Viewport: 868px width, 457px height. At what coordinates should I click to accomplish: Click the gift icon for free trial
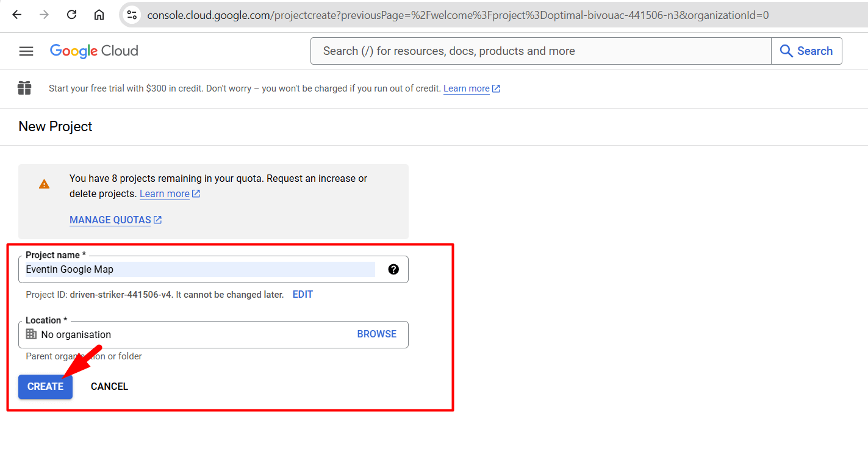point(24,88)
